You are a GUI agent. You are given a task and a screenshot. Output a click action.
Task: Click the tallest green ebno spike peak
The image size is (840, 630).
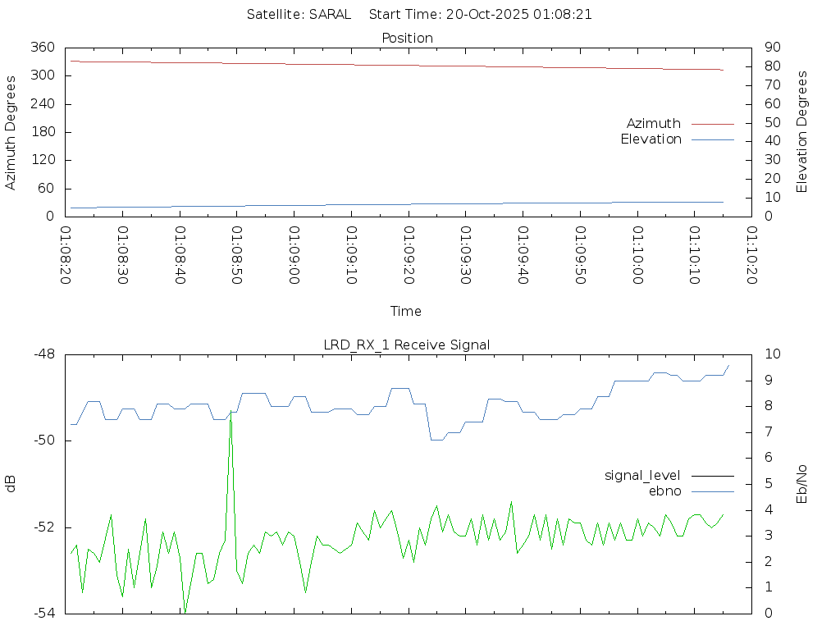(x=231, y=418)
